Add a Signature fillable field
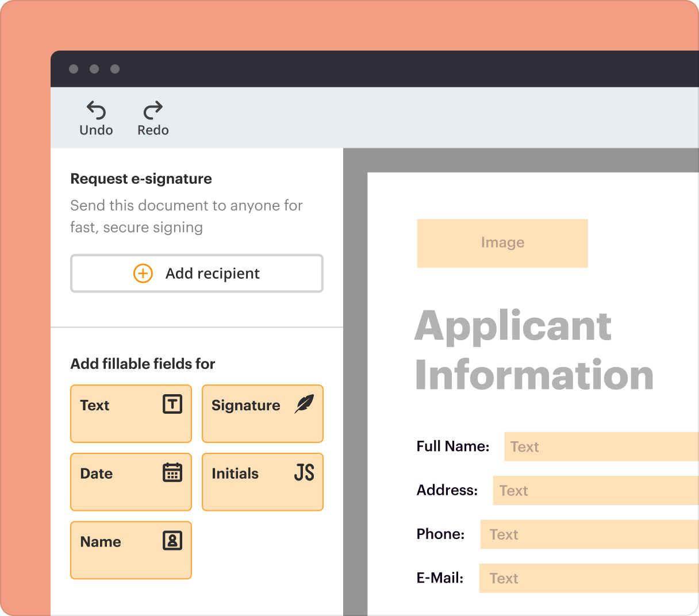The height and width of the screenshot is (616, 699). click(x=262, y=414)
